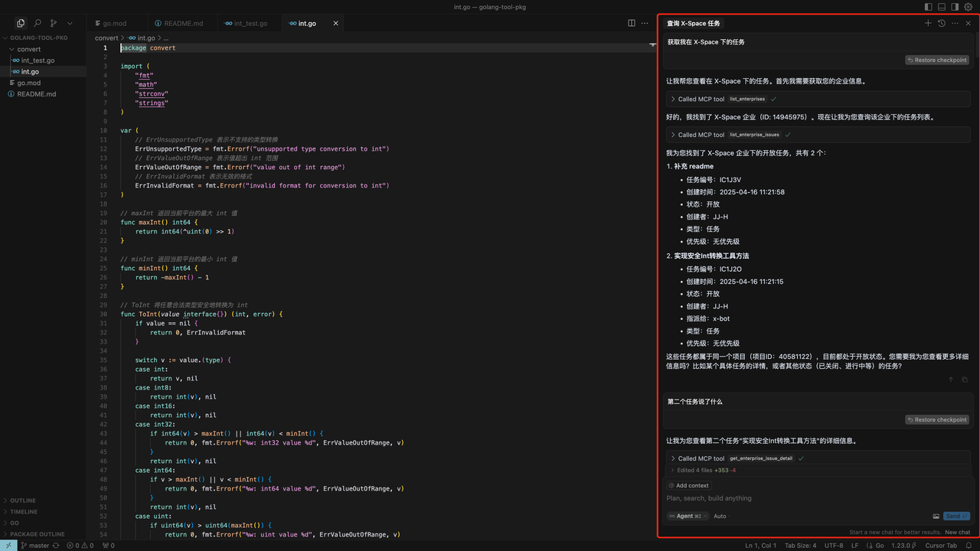
Task: Toggle bottom panel layout icon
Action: coord(942,7)
